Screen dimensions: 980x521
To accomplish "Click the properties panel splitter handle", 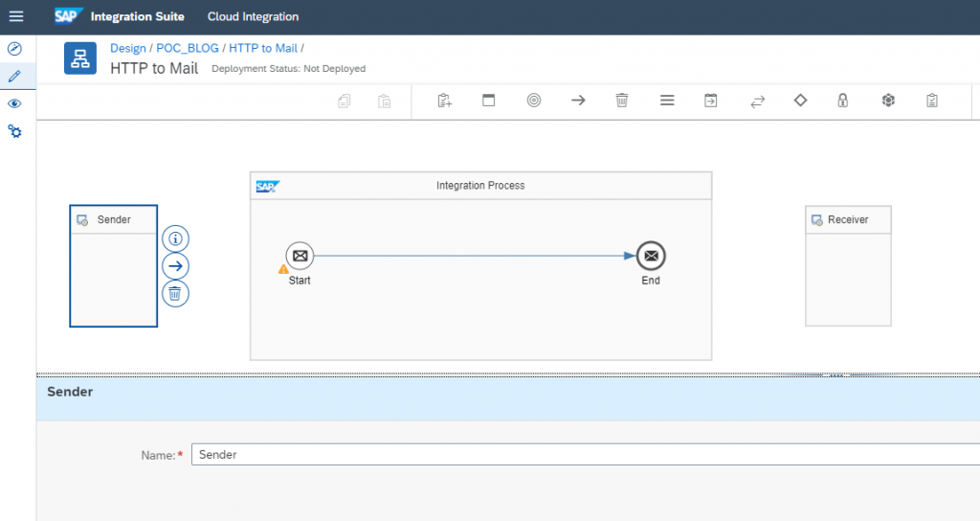I will pyautogui.click(x=836, y=374).
